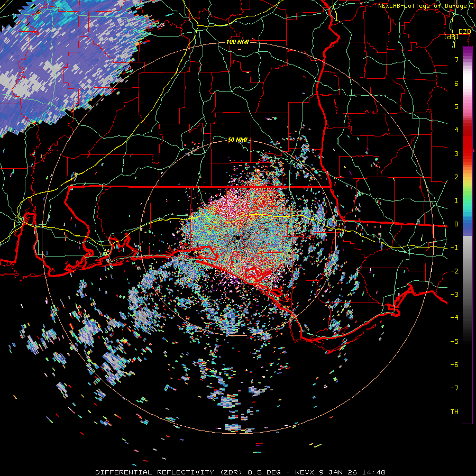Click the 4 value on color scale
The width and height of the screenshot is (476, 476).
[x=456, y=130]
